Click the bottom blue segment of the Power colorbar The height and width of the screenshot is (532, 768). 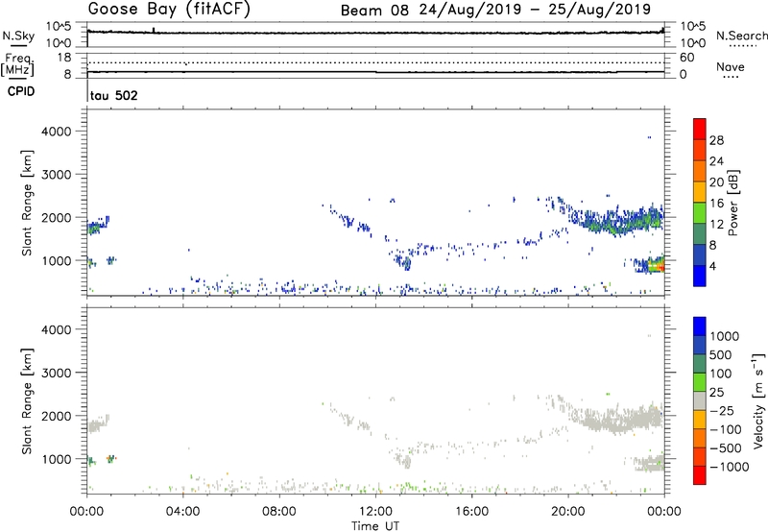tap(700, 276)
